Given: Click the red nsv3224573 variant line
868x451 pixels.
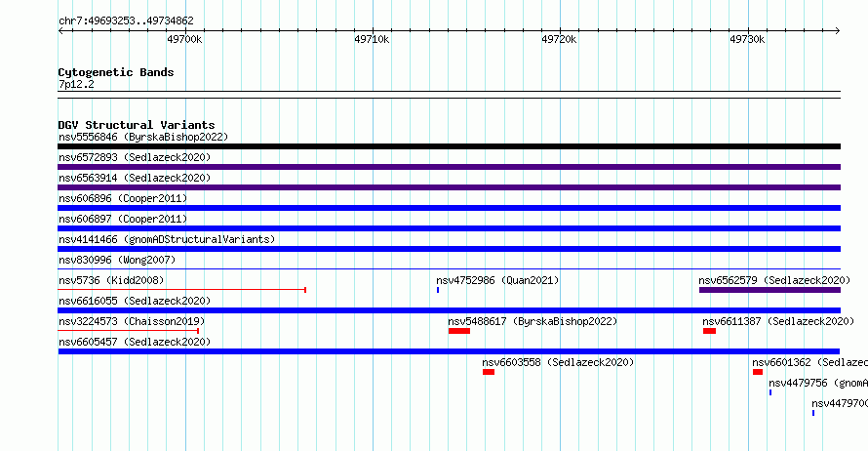Looking at the screenshot, I should coord(129,331).
